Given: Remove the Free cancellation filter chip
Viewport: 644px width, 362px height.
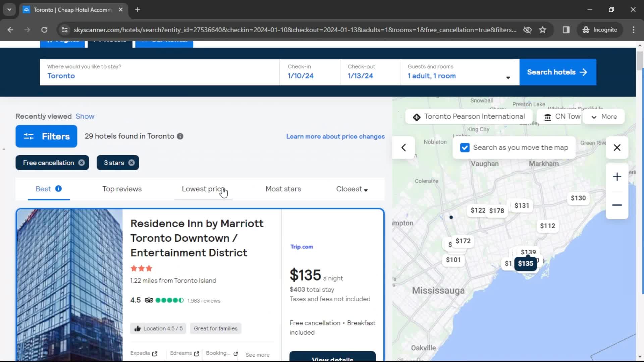Looking at the screenshot, I should coord(82,163).
